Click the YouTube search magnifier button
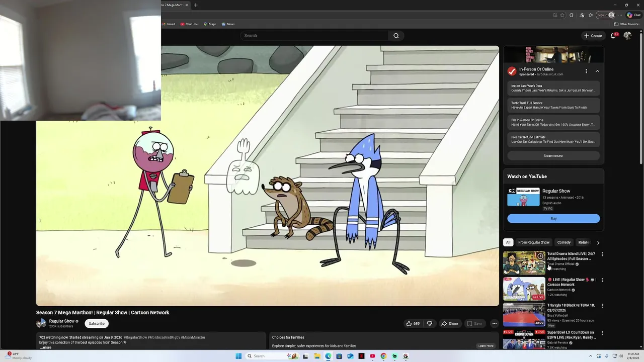This screenshot has width=644, height=362. [x=396, y=36]
